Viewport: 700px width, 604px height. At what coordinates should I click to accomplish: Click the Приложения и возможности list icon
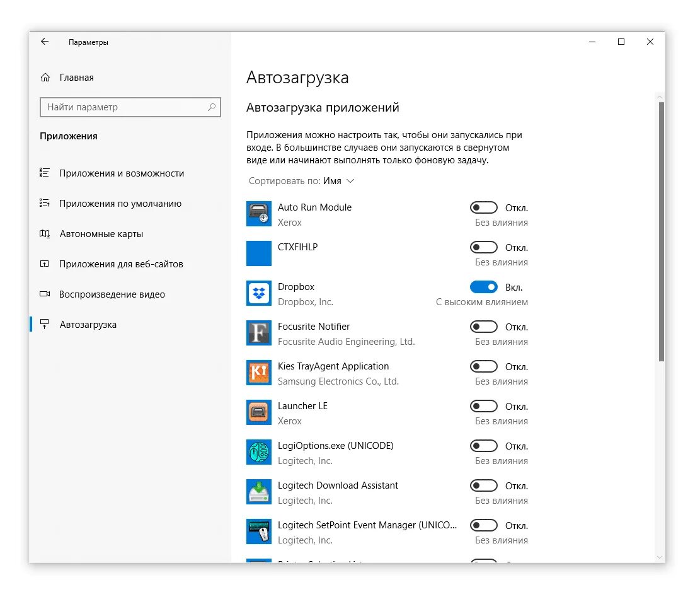coord(44,173)
